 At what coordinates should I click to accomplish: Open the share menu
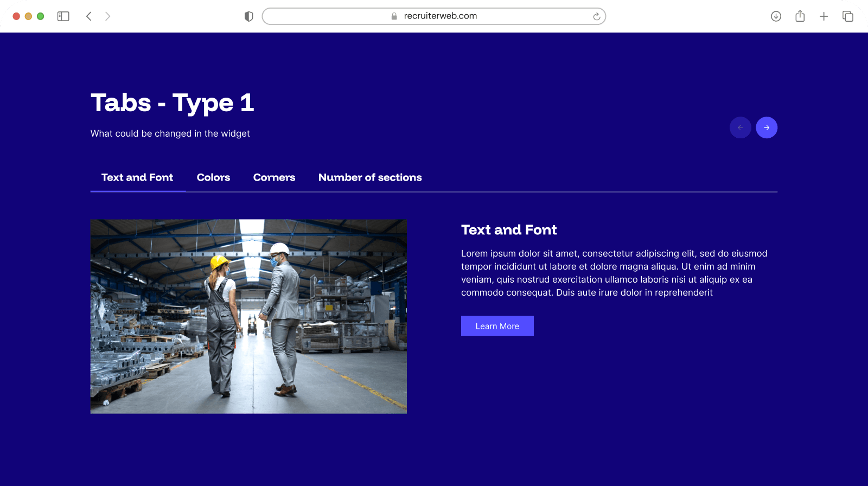[x=800, y=16]
